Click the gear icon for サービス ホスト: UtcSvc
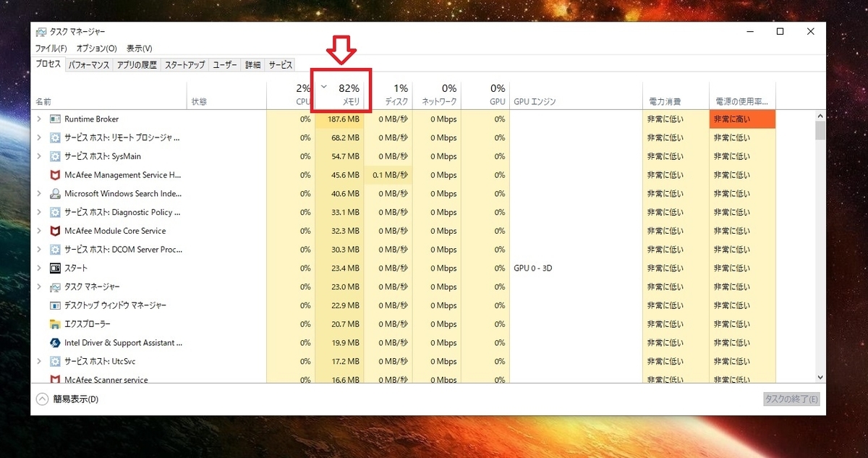Image resolution: width=868 pixels, height=458 pixels. (x=55, y=361)
